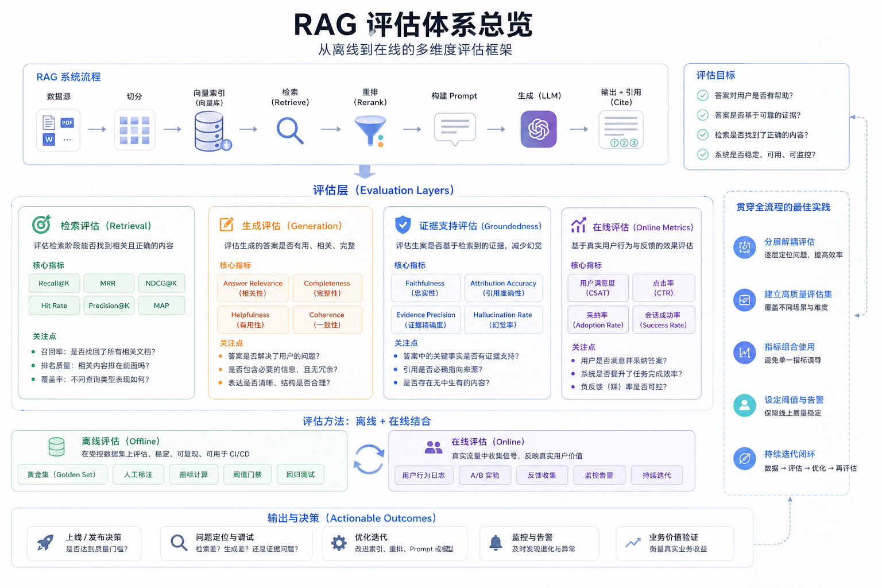Screen dimensions: 882x588
Task: Click the 重排 Rerank funnel icon
Action: [x=370, y=130]
